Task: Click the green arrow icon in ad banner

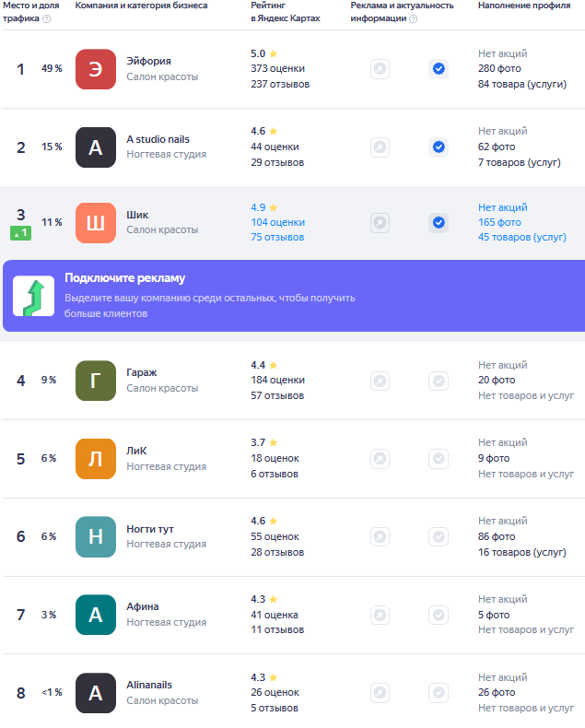Action: tap(33, 296)
